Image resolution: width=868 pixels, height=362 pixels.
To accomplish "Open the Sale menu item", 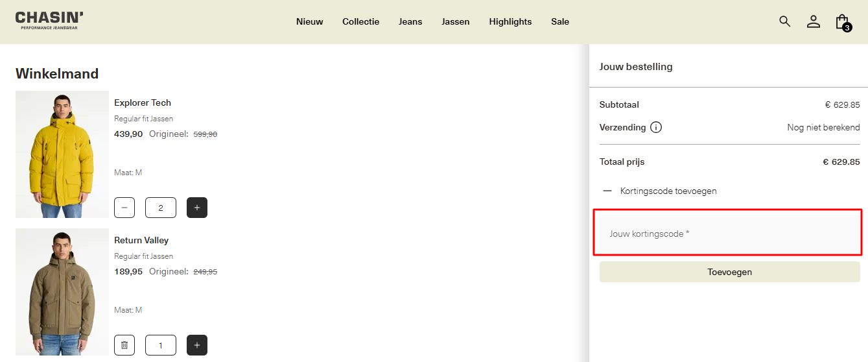I will [x=560, y=21].
